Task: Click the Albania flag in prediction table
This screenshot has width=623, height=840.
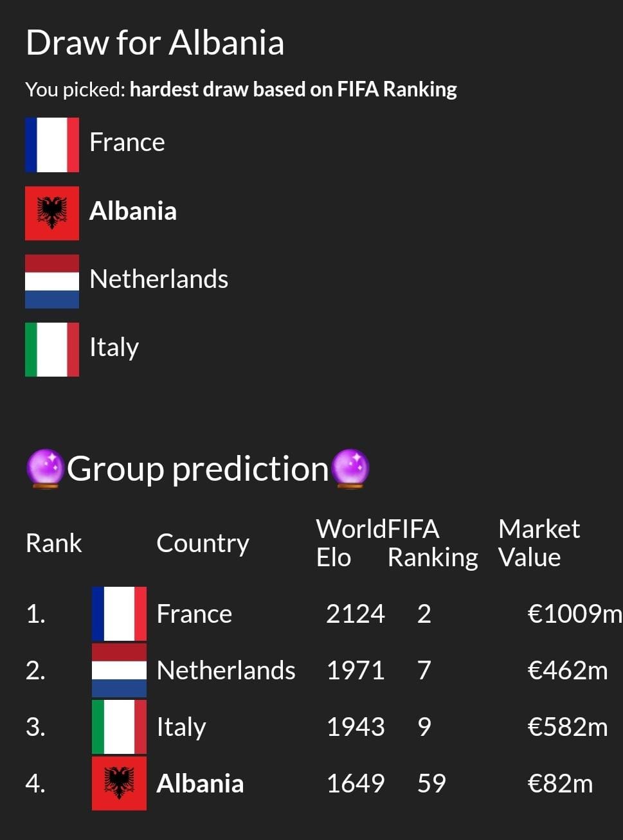Action: 119,783
